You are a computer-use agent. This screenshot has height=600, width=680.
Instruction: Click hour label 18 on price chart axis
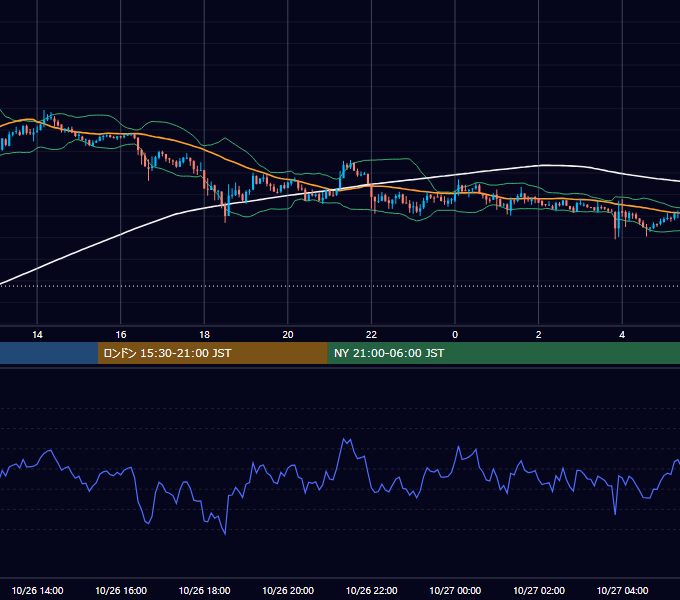click(x=204, y=335)
